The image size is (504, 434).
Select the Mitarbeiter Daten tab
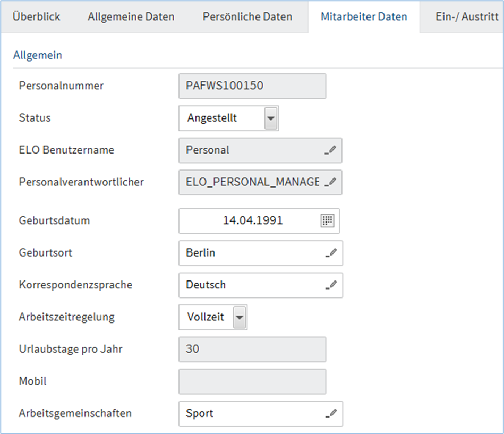click(364, 16)
